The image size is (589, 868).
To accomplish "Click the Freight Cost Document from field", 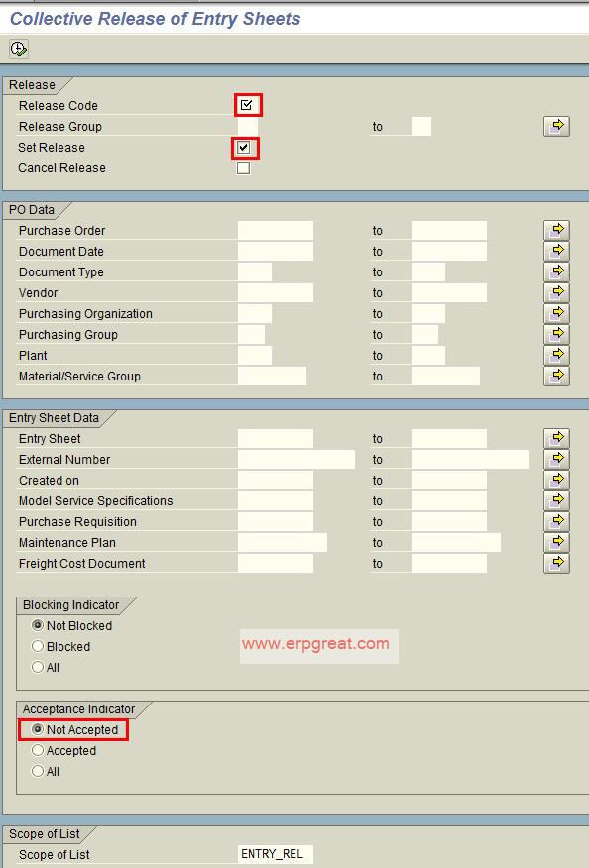I will click(x=276, y=564).
